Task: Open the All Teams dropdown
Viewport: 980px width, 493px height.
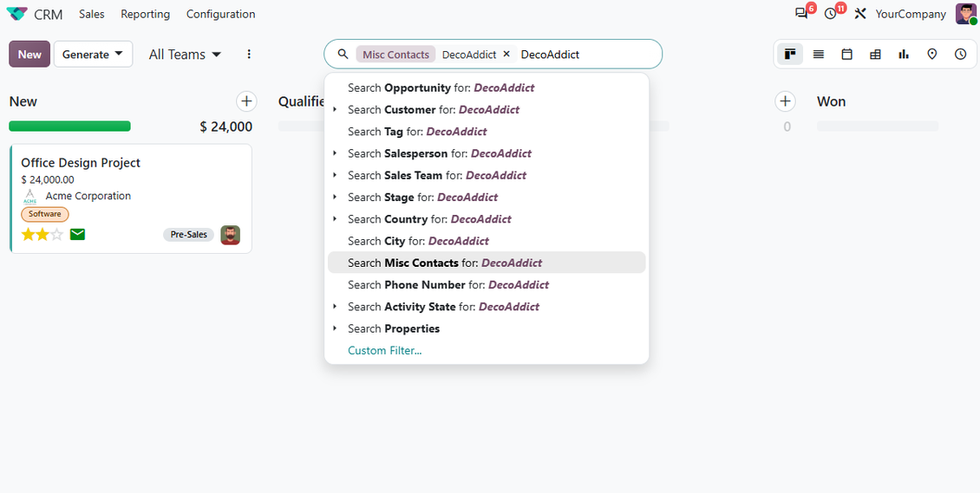Action: [185, 55]
